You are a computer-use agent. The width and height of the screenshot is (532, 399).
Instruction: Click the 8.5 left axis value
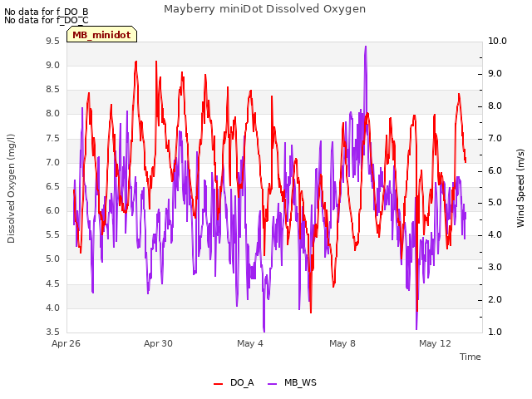pos(52,90)
